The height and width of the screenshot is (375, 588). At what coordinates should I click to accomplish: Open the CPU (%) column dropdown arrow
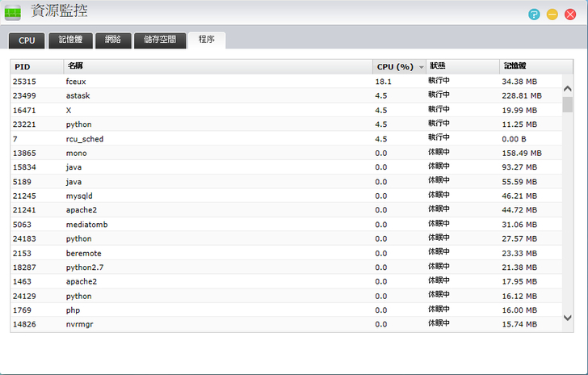pos(421,67)
